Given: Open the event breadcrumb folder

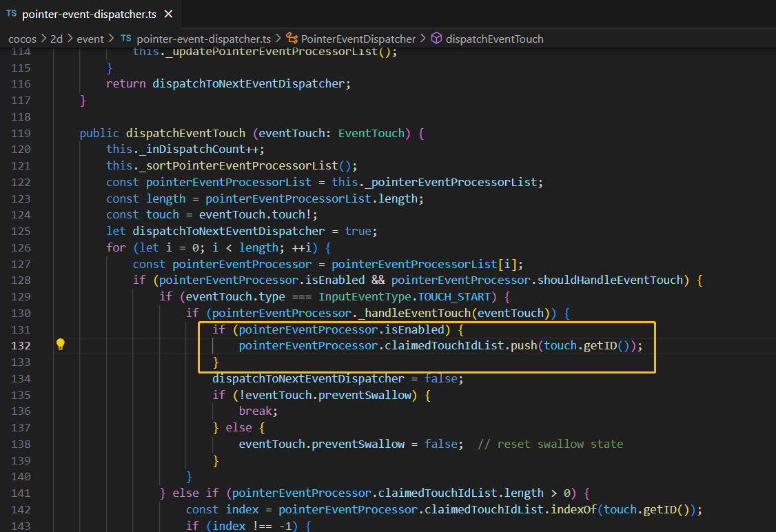Looking at the screenshot, I should 90,39.
